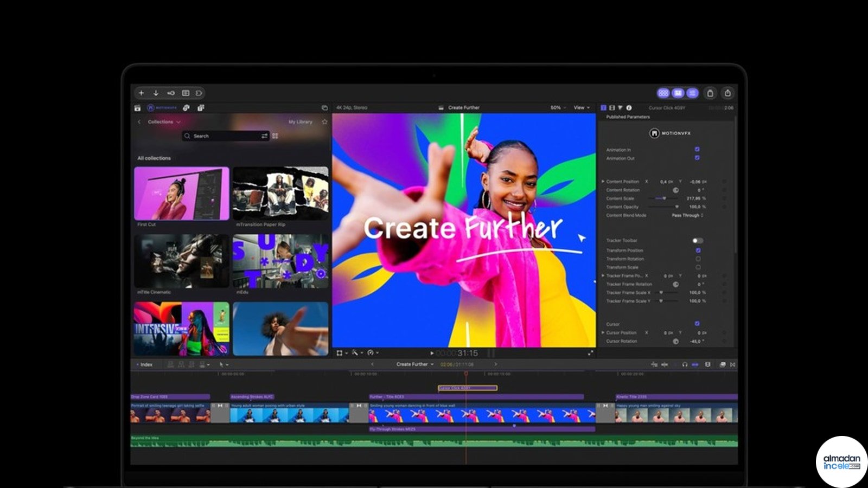Screen dimensions: 868x488
Task: Toggle the inspector workspace button
Action: pyautogui.click(x=692, y=93)
